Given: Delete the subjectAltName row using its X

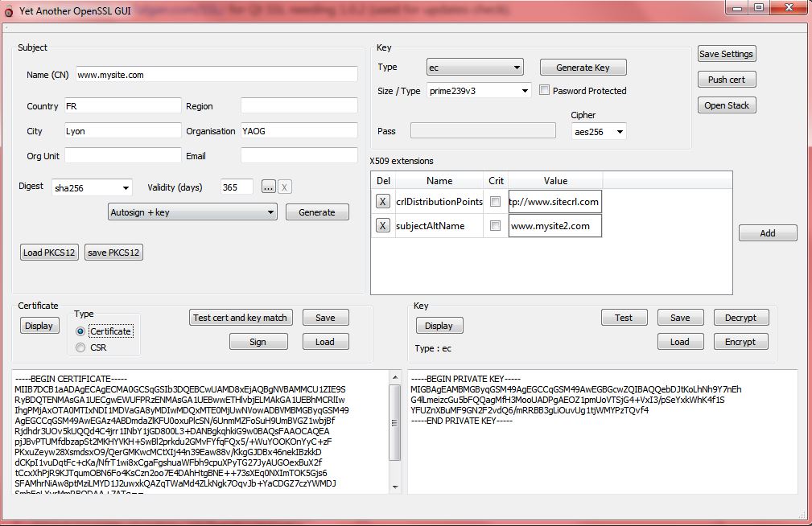Looking at the screenshot, I should [x=382, y=226].
